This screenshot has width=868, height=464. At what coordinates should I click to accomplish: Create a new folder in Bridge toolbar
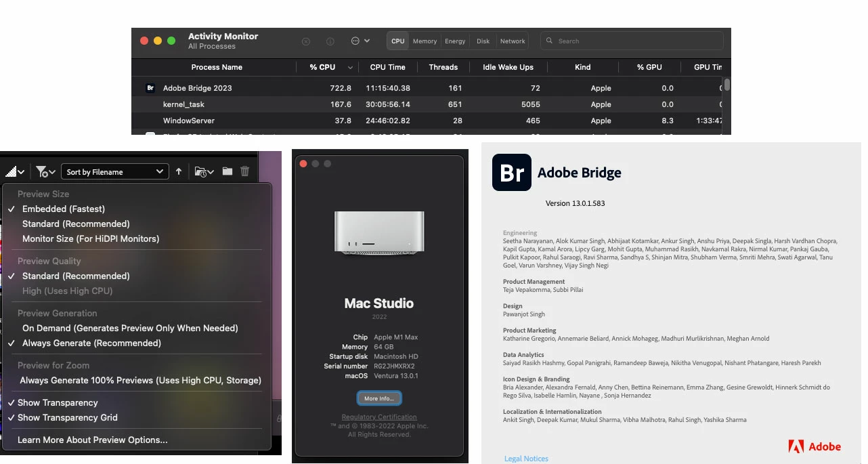coord(227,172)
